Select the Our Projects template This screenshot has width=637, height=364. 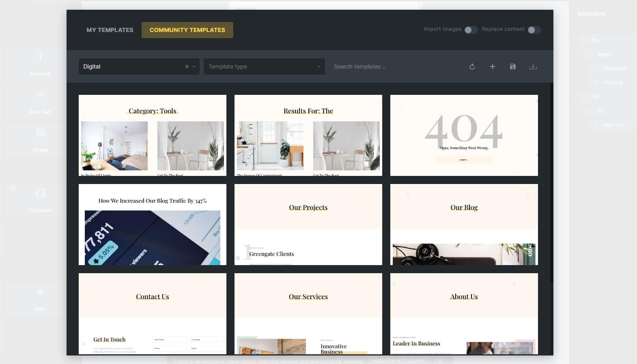[308, 225]
